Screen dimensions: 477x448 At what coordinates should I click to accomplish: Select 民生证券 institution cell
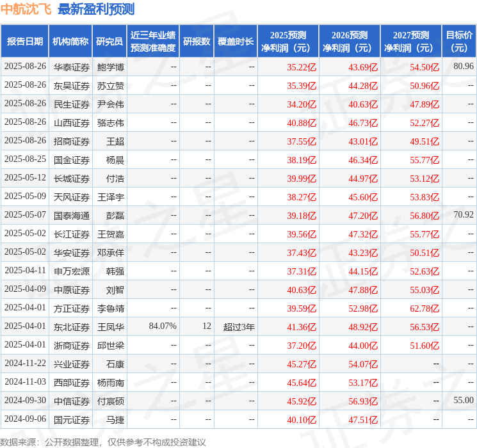coord(72,104)
